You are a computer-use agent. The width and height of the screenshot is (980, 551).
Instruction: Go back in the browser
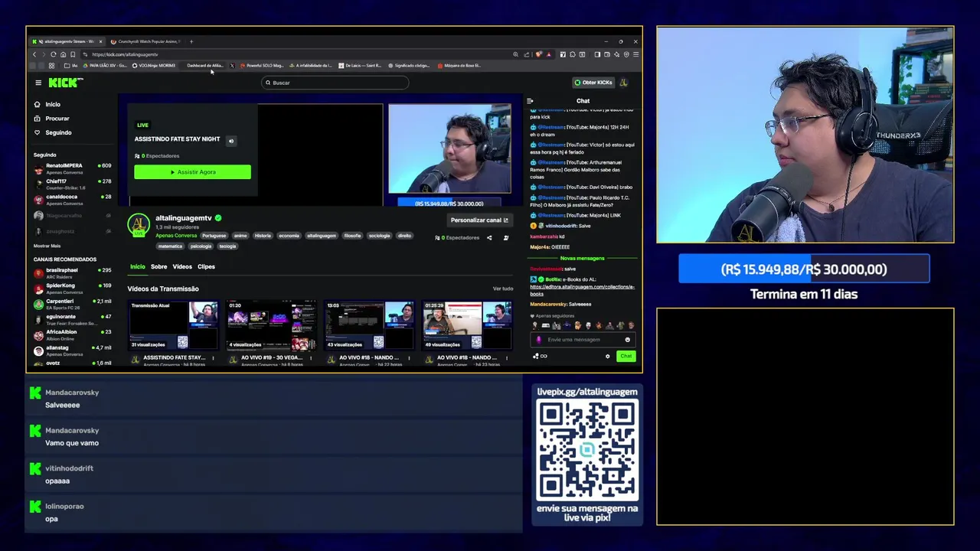pyautogui.click(x=34, y=54)
